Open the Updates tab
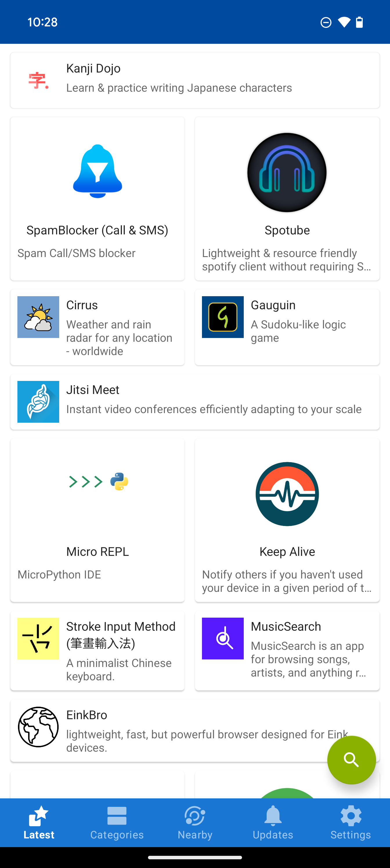This screenshot has height=868, width=390. (x=273, y=822)
